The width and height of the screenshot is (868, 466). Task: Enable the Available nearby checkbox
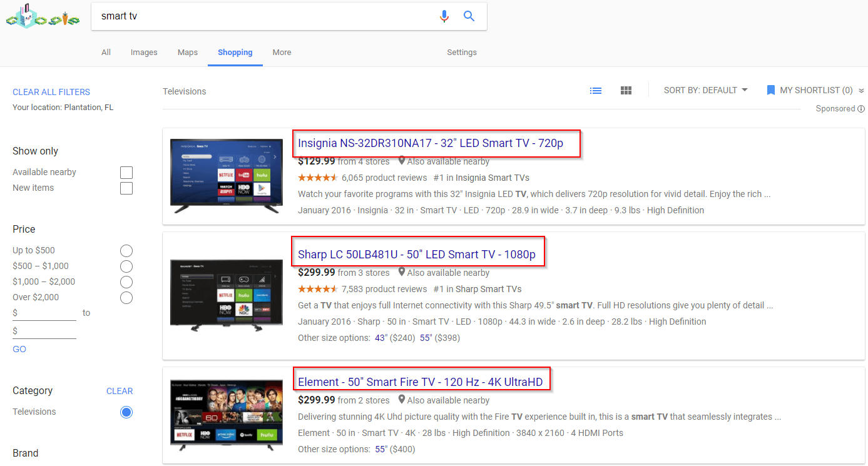(126, 172)
